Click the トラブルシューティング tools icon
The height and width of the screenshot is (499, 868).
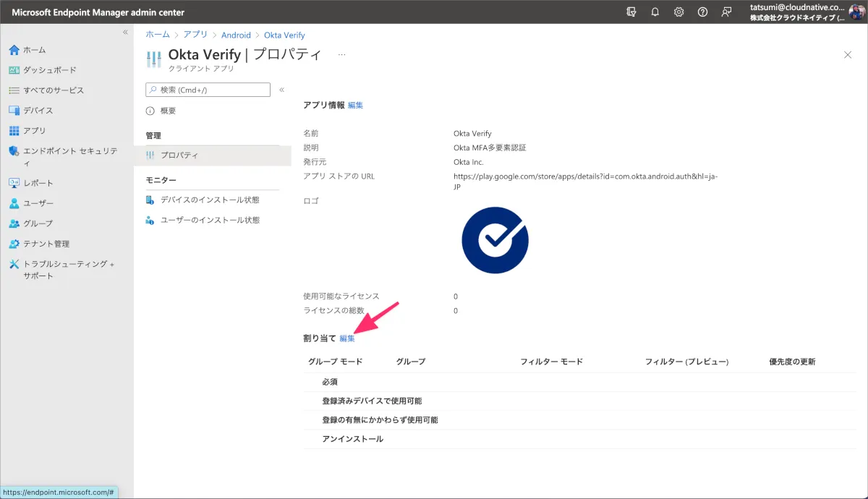point(14,264)
